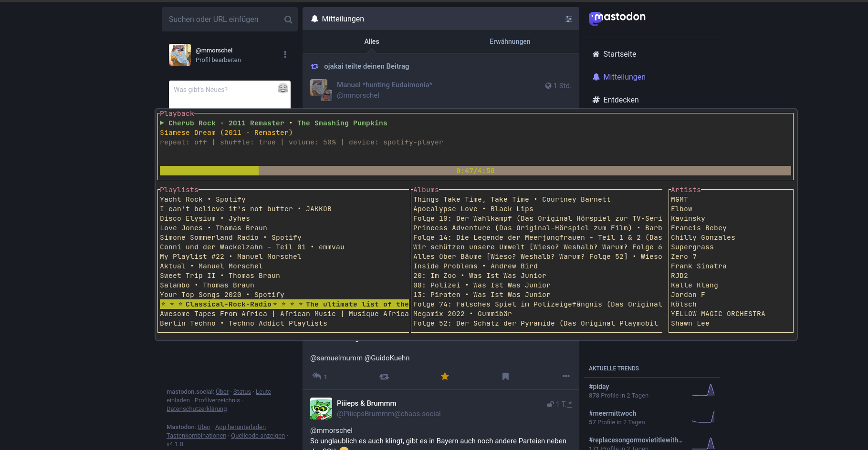Viewport: 868px width, 450px height.
Task: Click the playback progress bar
Action: coord(475,171)
